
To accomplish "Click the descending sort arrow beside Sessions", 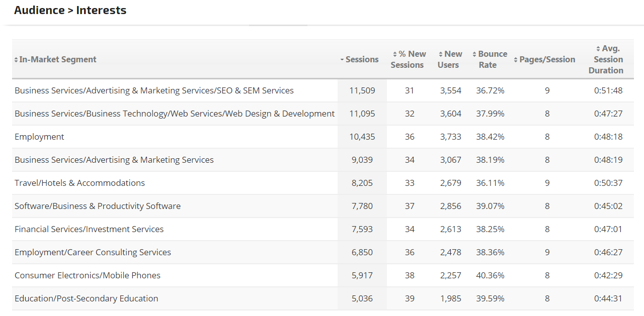I will pyautogui.click(x=342, y=60).
